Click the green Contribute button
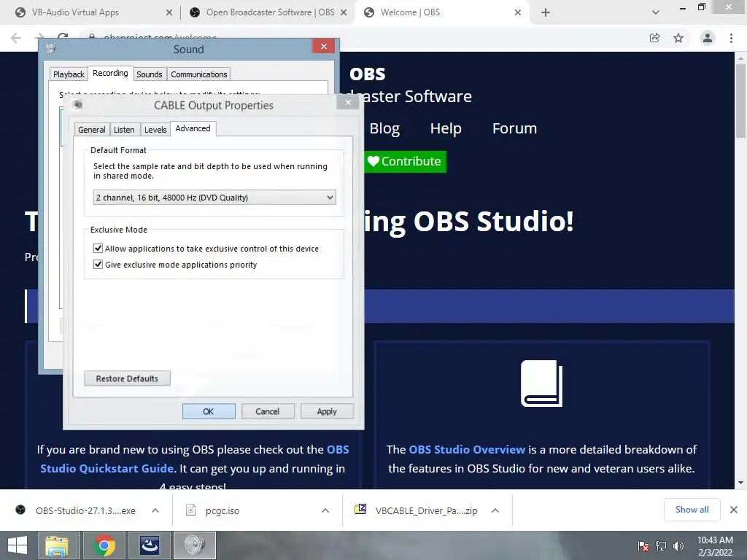 click(405, 161)
